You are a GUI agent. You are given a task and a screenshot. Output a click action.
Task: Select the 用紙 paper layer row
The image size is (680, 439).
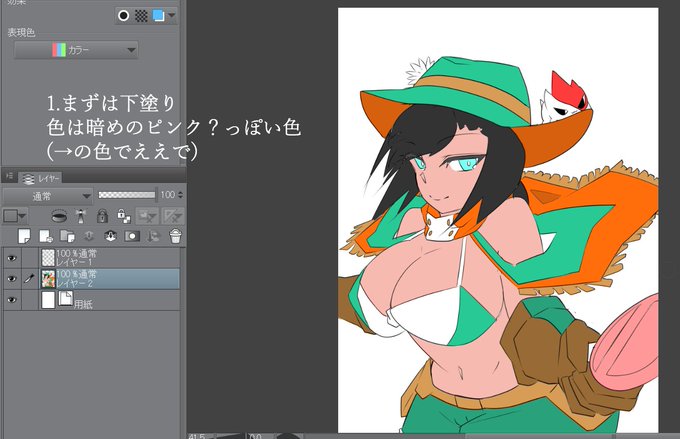point(92,300)
